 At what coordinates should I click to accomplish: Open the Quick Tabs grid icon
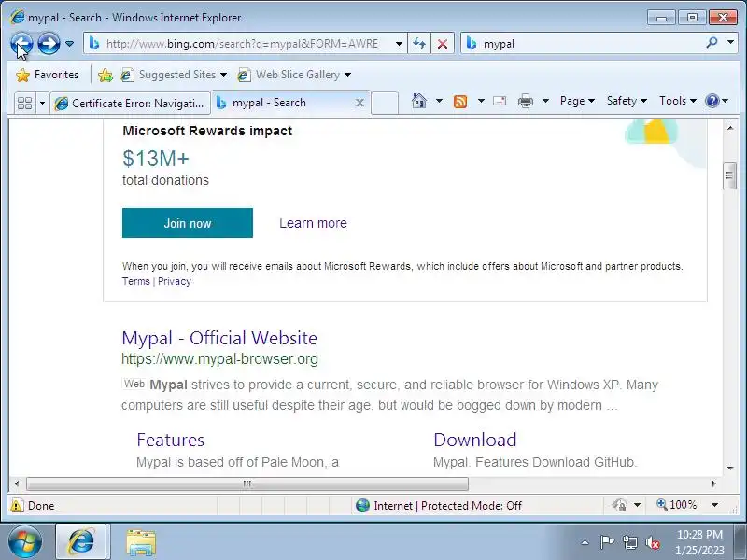coord(24,103)
